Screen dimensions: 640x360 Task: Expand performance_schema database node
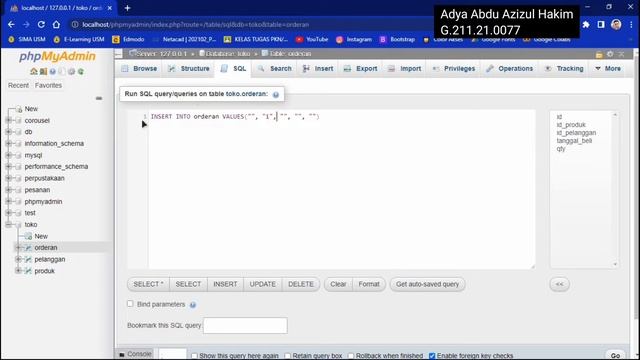[x=9, y=167]
